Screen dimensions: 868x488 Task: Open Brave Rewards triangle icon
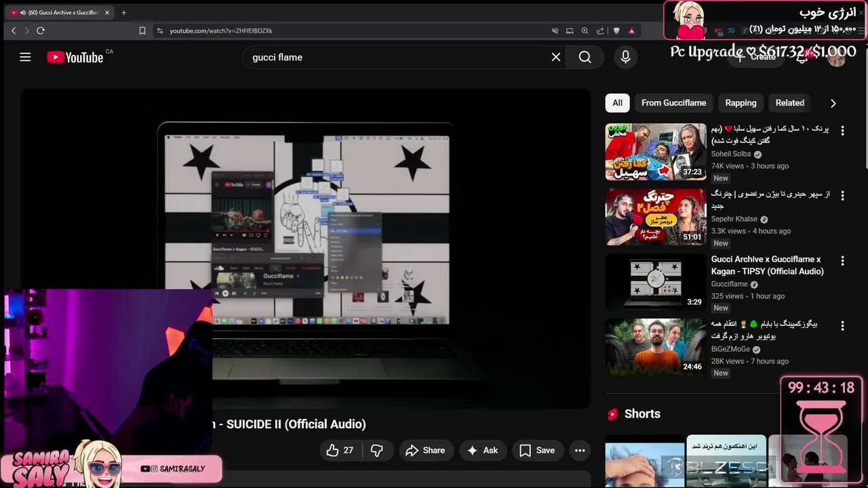coord(631,30)
